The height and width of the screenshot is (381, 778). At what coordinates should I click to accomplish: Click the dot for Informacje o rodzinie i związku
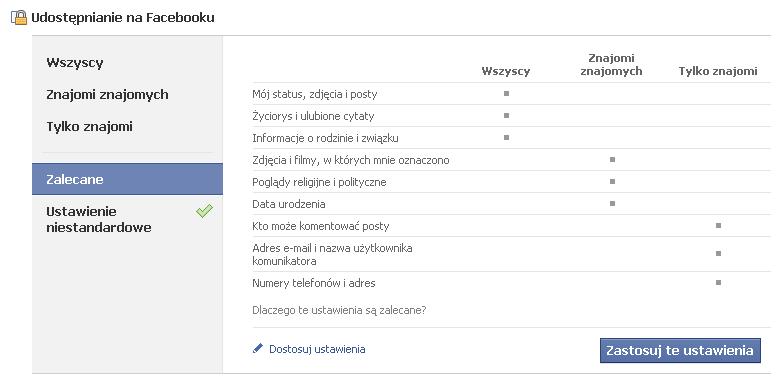pos(506,137)
